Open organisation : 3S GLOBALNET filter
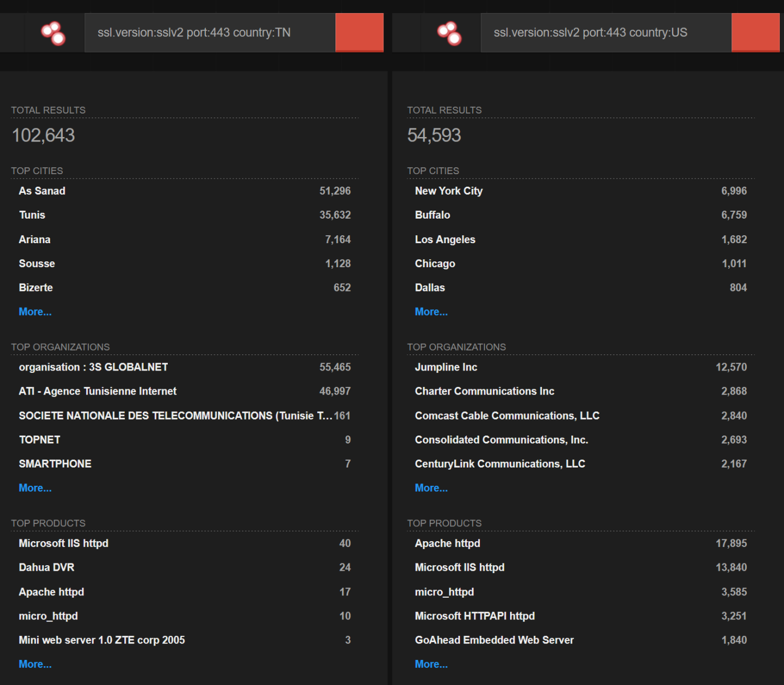 pos(94,367)
